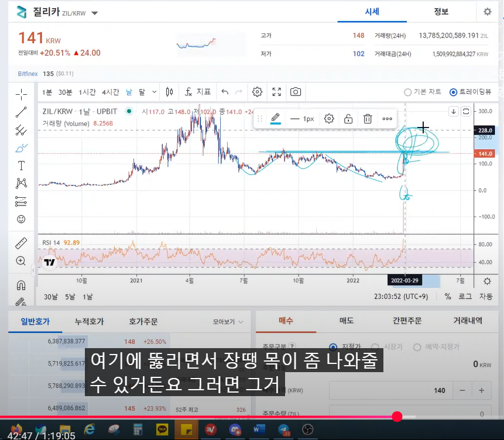The height and width of the screenshot is (440, 504).
Task: Switch to the 누적호가 tab
Action: coord(90,321)
